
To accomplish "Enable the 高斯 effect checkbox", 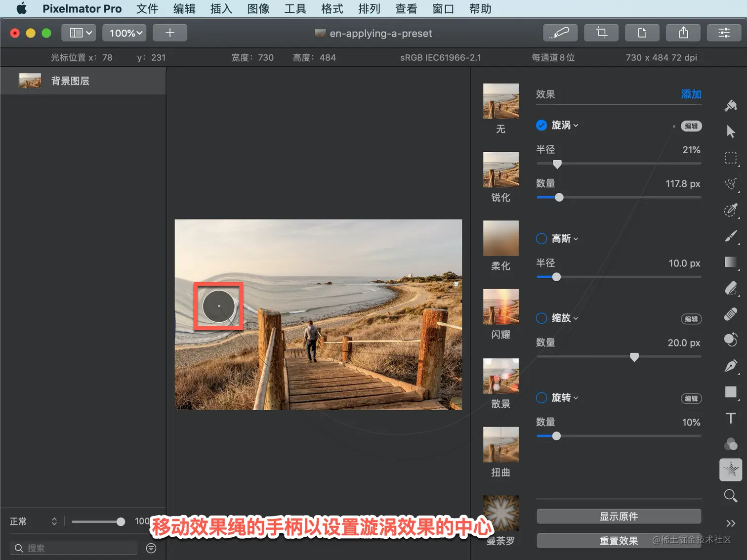I will 541,239.
